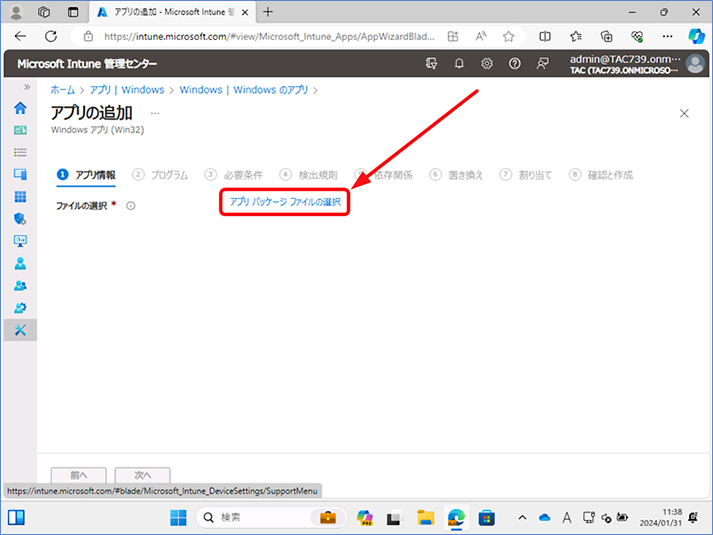
Task: Click info icon next to ファイルの選択
Action: pyautogui.click(x=131, y=206)
